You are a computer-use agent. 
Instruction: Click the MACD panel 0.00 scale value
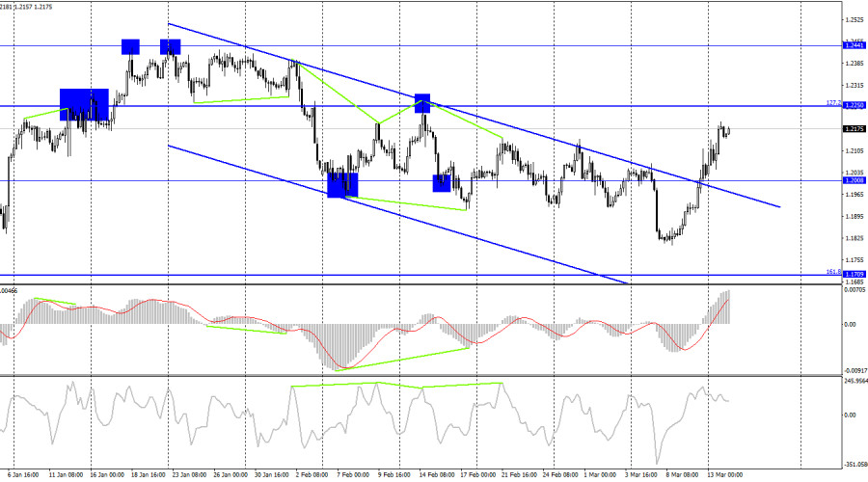click(850, 325)
